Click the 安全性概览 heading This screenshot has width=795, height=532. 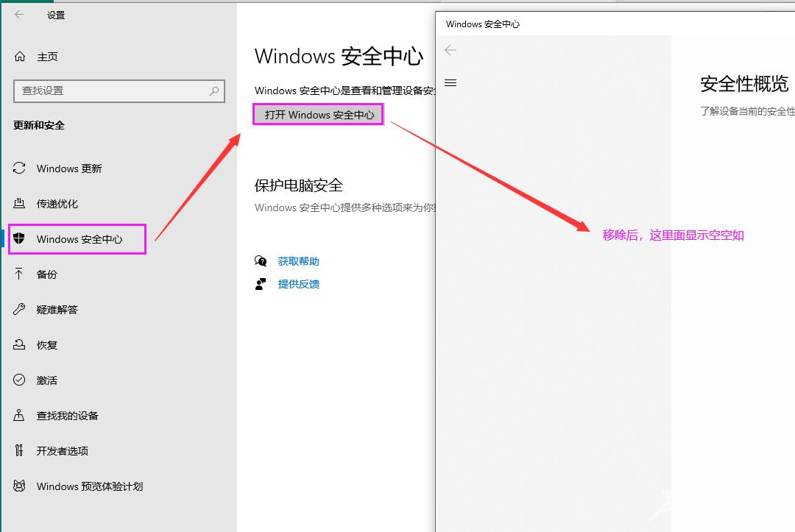point(744,84)
